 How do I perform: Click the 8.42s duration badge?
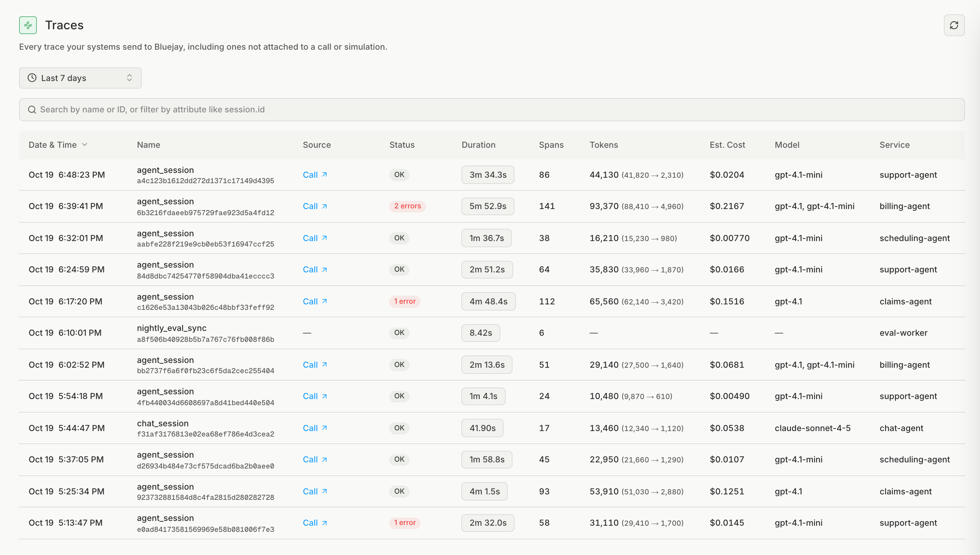click(x=480, y=333)
